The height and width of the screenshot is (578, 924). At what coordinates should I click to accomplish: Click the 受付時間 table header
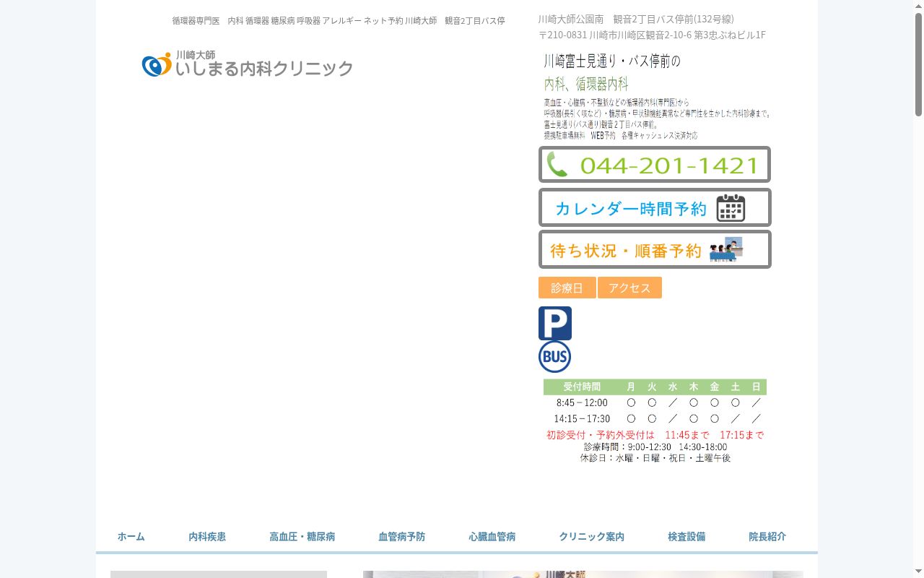pyautogui.click(x=582, y=387)
